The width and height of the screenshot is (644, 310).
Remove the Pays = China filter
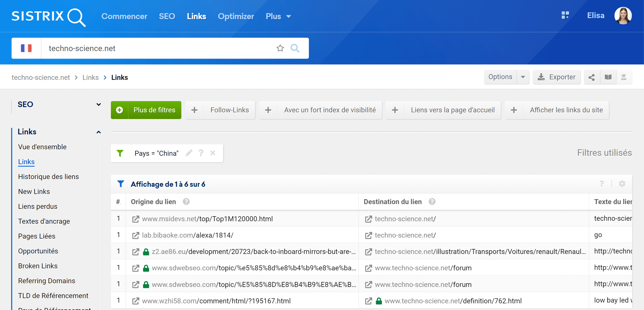click(213, 153)
